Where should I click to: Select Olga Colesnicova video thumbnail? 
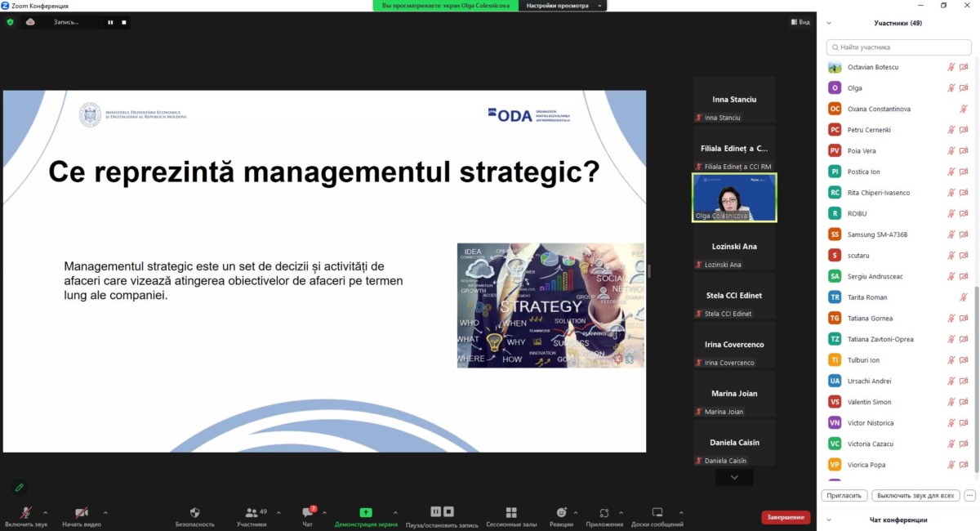[734, 198]
